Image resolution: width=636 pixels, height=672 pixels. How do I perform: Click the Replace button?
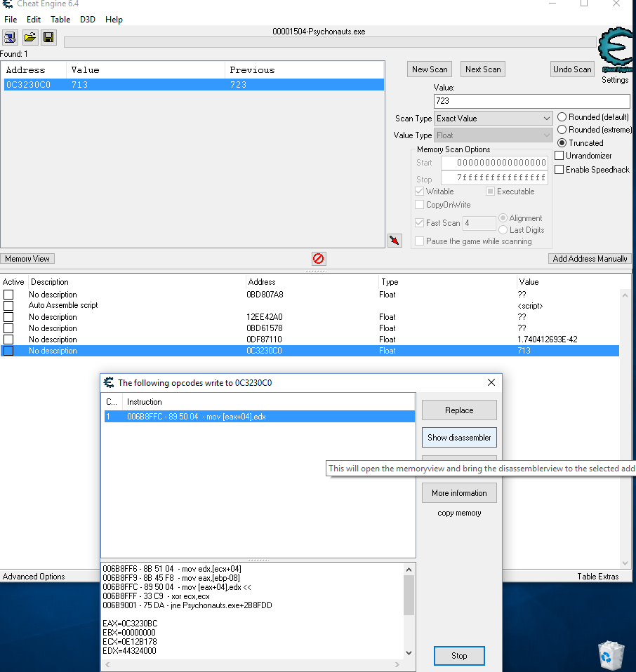(x=459, y=410)
